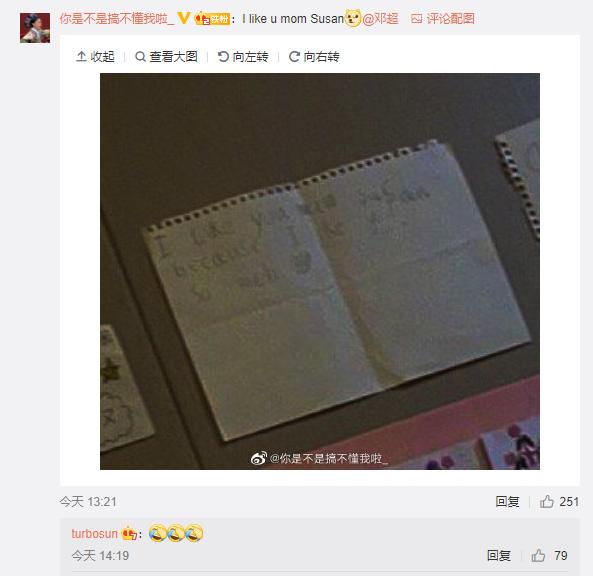Rotate image right with 向右转
593x576 pixels.
click(314, 56)
